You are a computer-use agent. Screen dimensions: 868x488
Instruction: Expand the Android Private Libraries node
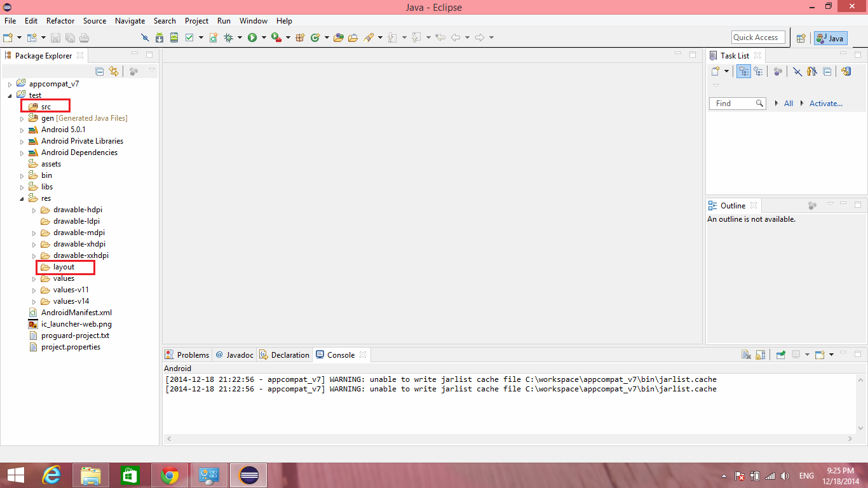click(x=22, y=141)
